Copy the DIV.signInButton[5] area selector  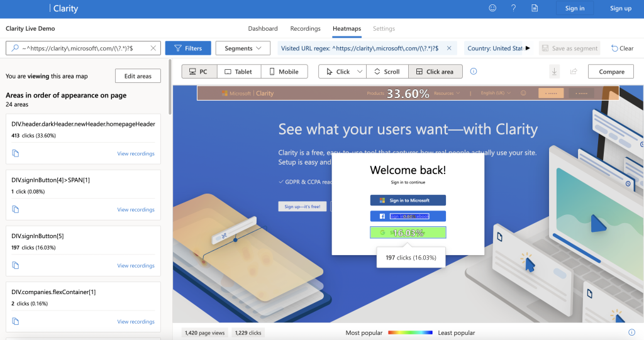pos(16,265)
